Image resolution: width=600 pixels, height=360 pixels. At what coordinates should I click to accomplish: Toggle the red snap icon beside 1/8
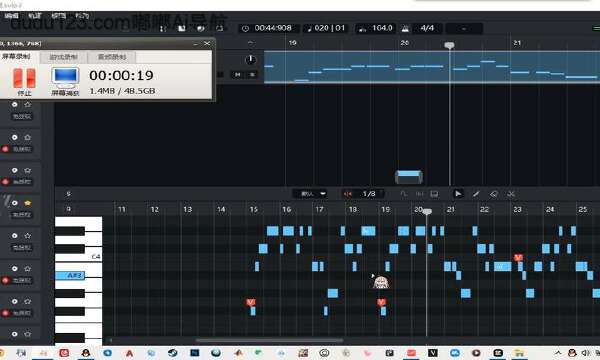(x=347, y=194)
